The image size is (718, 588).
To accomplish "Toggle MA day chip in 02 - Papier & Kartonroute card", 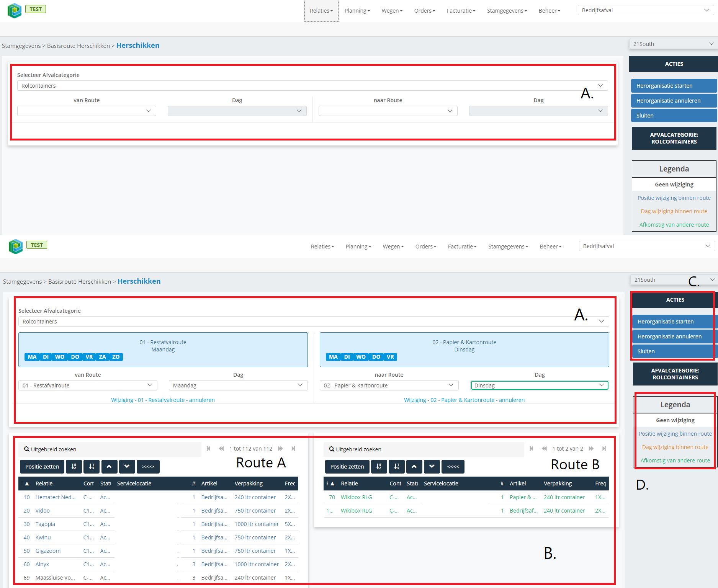I will coord(334,357).
